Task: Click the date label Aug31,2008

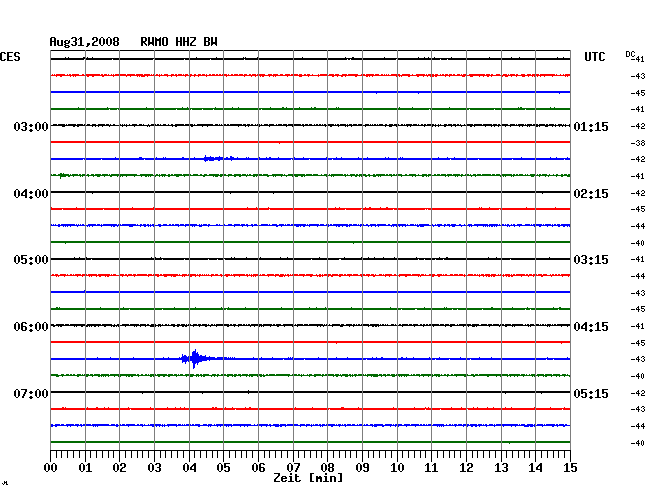Action: pos(85,42)
